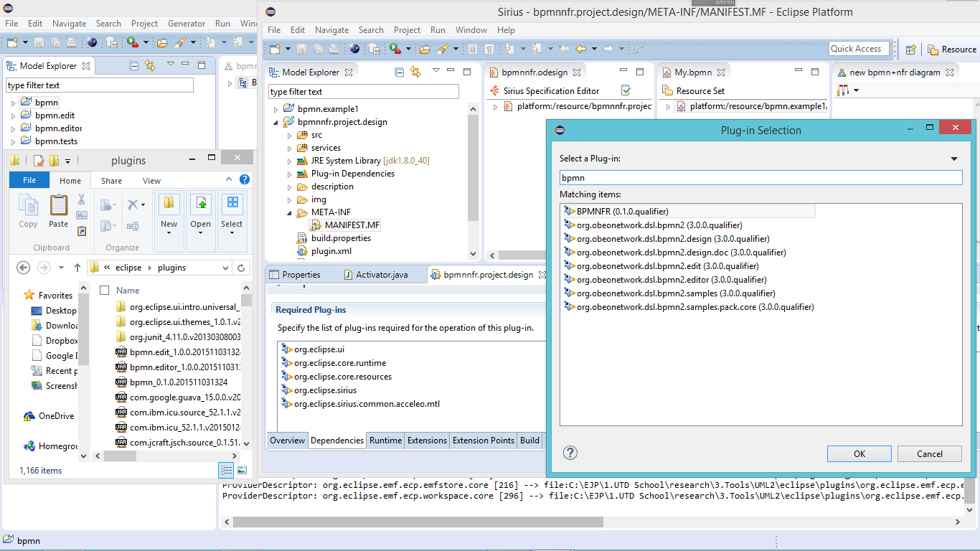980x551 pixels.
Task: Open the dropdown arrow in Plug-in Selection dialog
Action: click(x=954, y=159)
